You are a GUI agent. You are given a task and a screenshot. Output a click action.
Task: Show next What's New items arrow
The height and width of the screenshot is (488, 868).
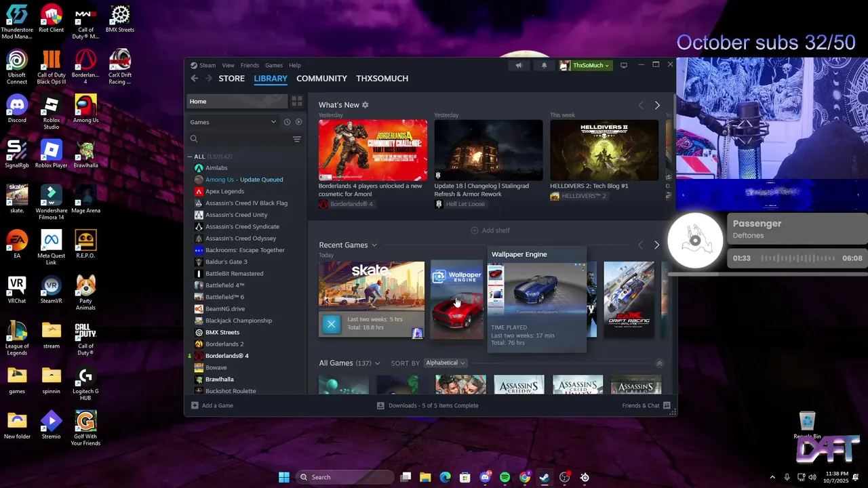[x=657, y=105]
